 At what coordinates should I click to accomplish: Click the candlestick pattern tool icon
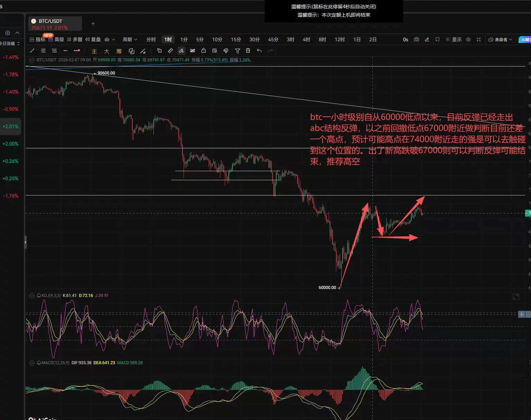193,51
